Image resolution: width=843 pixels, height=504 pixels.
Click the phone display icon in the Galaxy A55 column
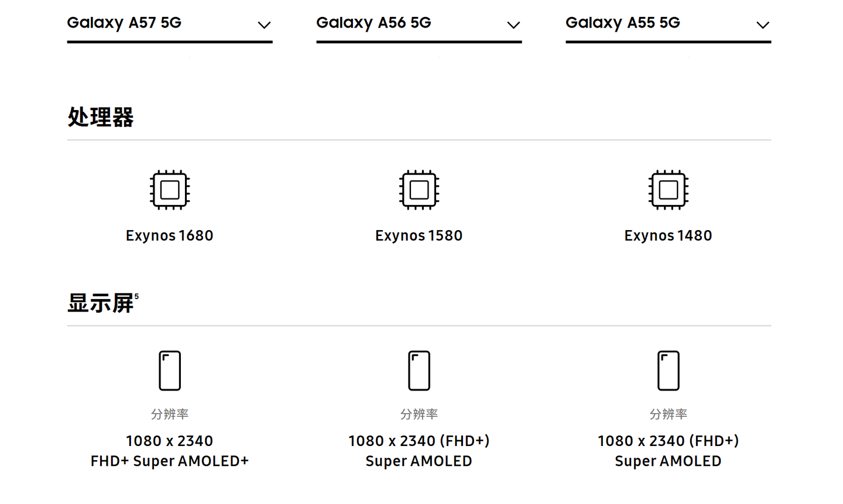click(669, 371)
